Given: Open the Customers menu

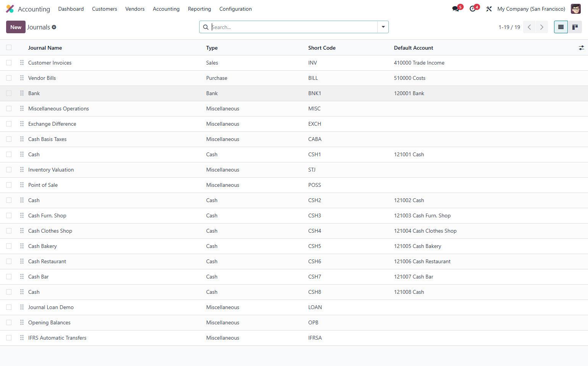Looking at the screenshot, I should [x=105, y=9].
